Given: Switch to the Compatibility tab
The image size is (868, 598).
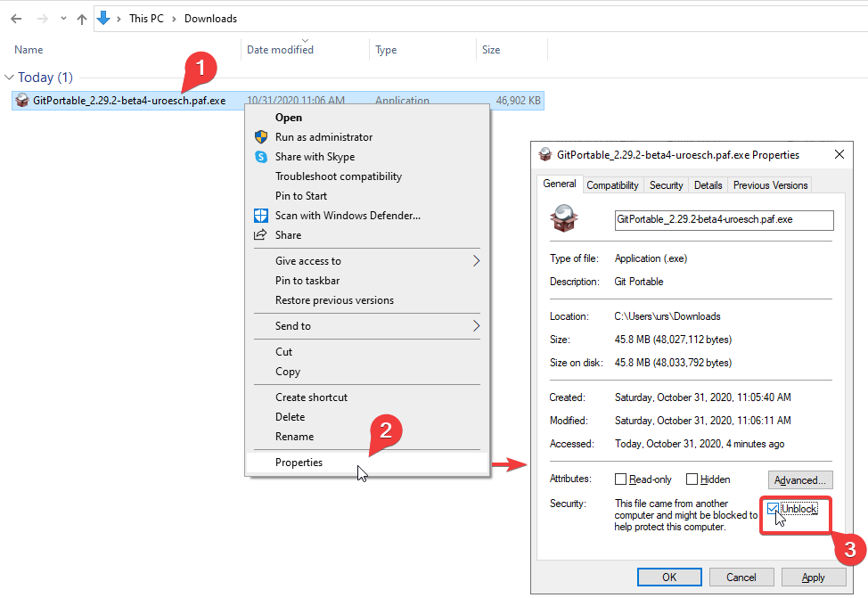Looking at the screenshot, I should click(x=612, y=185).
